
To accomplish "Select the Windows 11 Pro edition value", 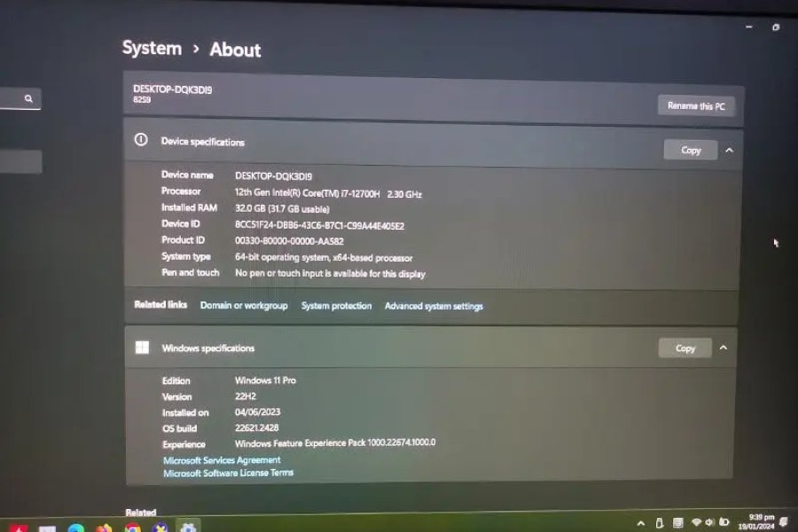I will [x=265, y=380].
